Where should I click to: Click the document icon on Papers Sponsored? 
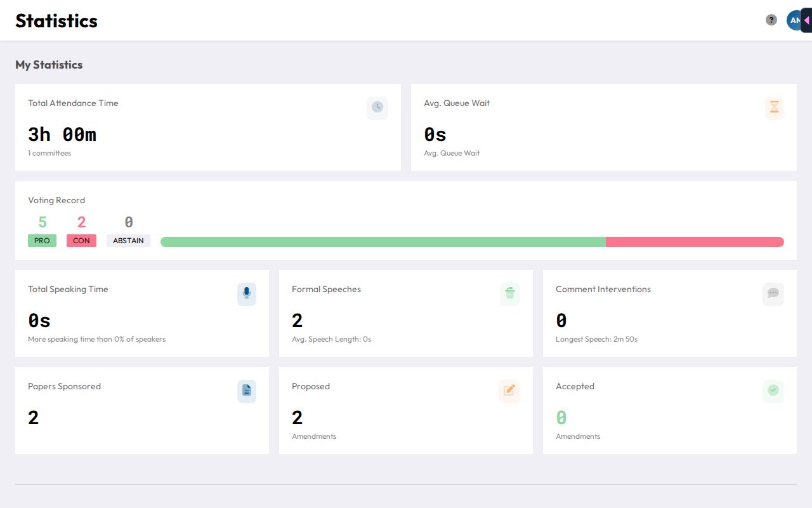pos(247,391)
